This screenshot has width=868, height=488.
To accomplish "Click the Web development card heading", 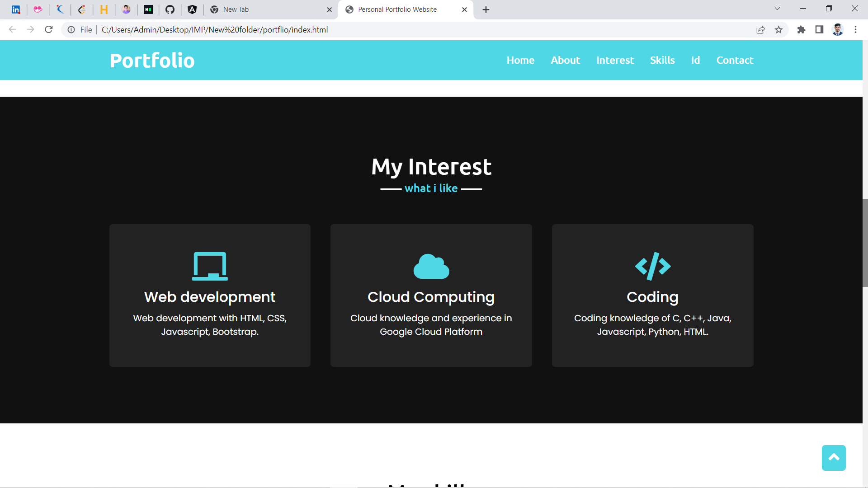I will click(210, 297).
